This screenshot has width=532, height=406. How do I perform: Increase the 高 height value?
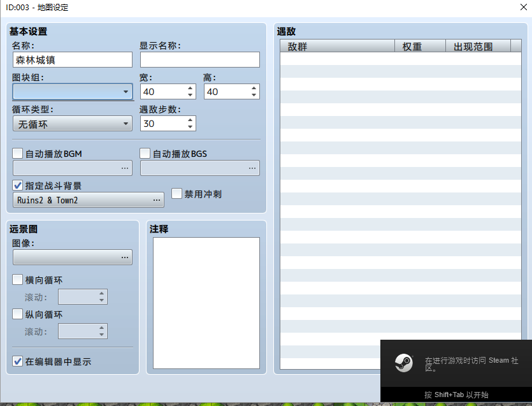pos(254,88)
